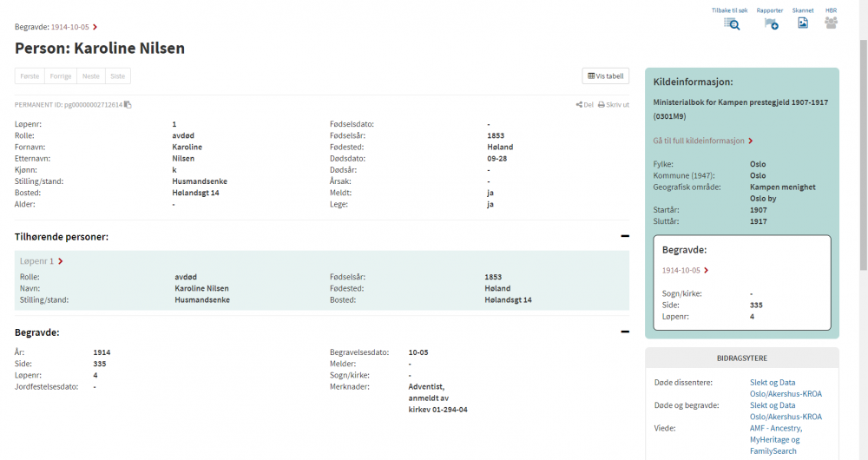Go to the Første record

(30, 76)
